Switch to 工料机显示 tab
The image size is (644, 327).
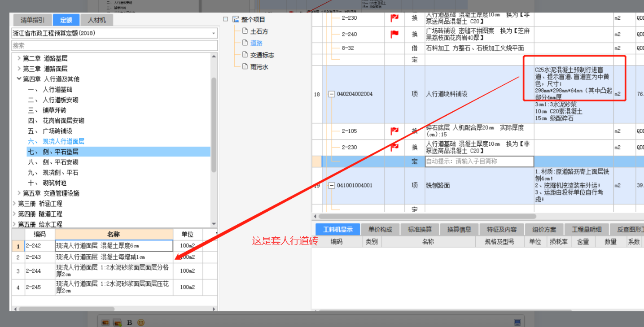coord(338,229)
